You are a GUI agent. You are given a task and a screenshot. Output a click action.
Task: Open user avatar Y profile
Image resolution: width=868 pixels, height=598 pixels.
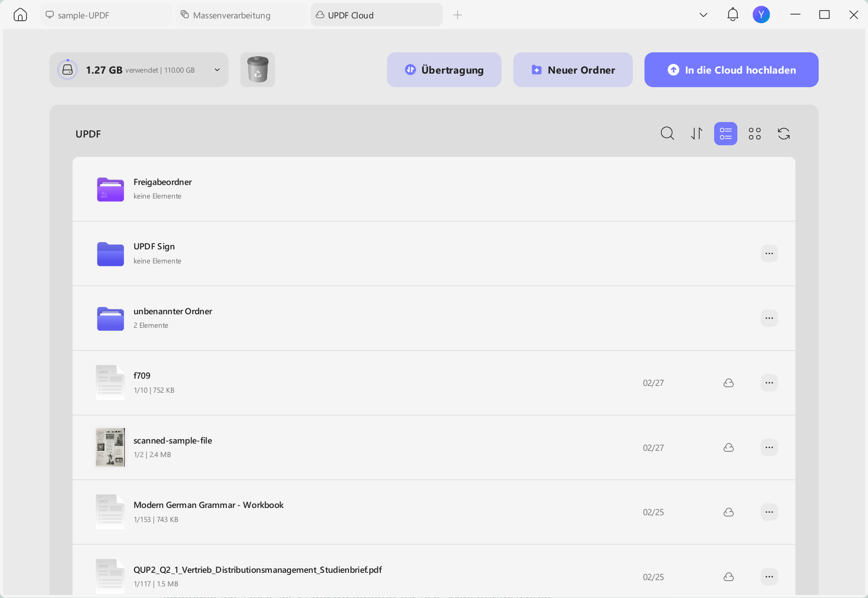[x=761, y=15]
